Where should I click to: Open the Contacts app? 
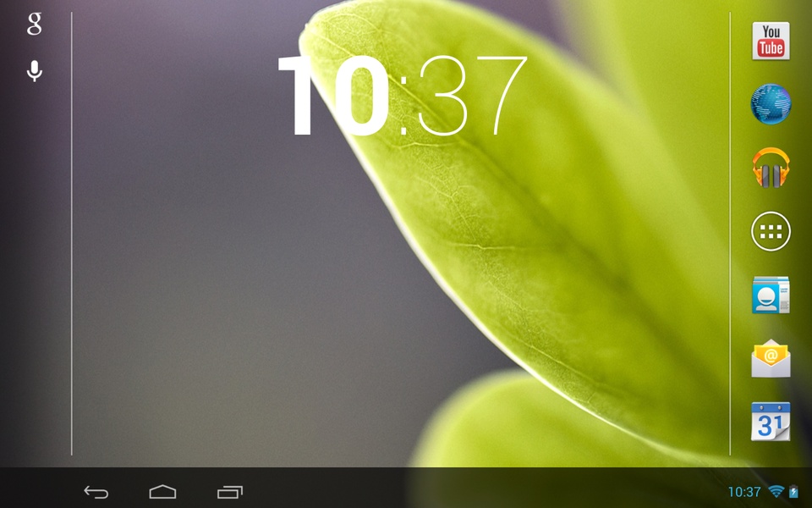coord(771,295)
